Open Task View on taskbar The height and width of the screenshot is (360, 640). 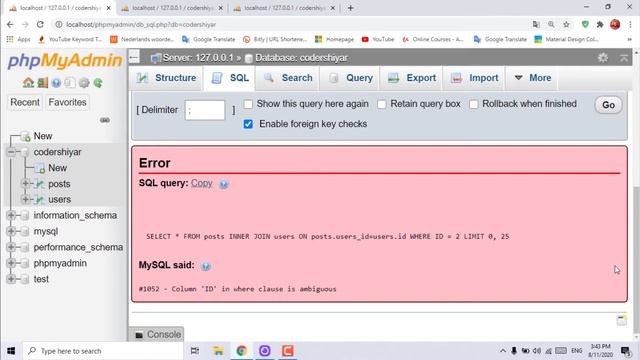(195, 351)
